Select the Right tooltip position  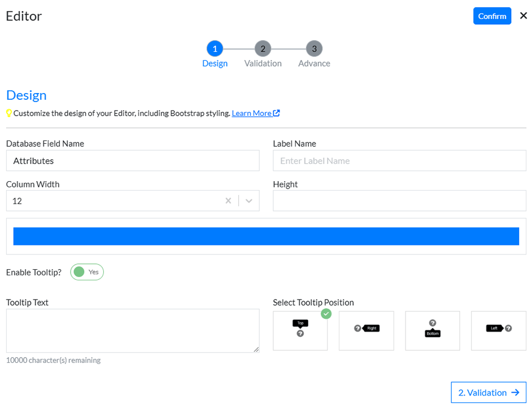[x=366, y=331]
